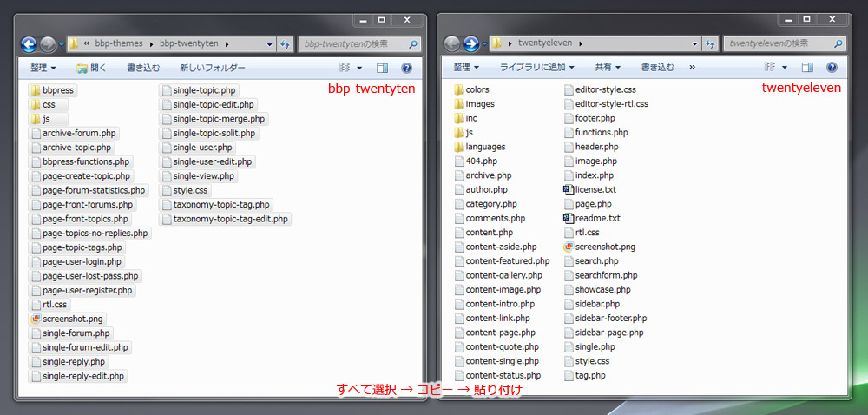The height and width of the screenshot is (415, 868).
Task: Select the license.txt file
Action: (595, 189)
